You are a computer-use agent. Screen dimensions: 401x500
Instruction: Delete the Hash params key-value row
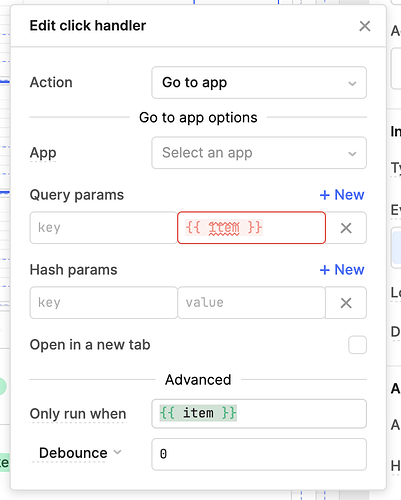346,303
